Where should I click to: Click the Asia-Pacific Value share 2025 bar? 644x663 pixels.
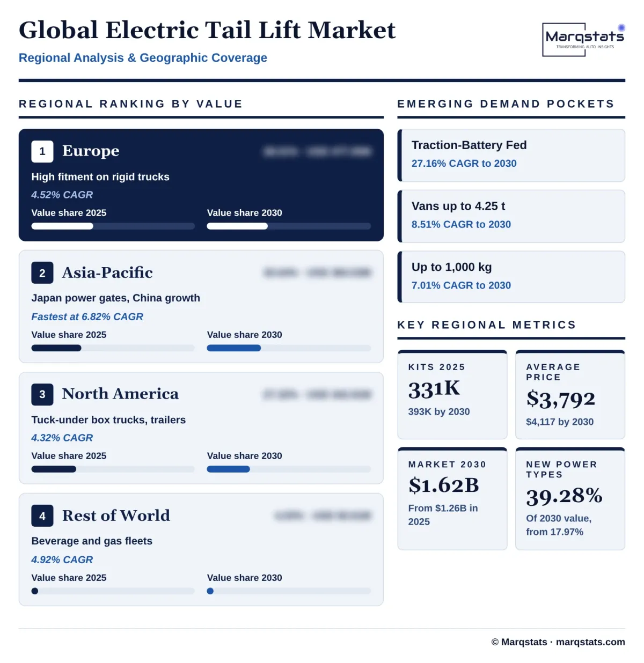pyautogui.click(x=113, y=348)
